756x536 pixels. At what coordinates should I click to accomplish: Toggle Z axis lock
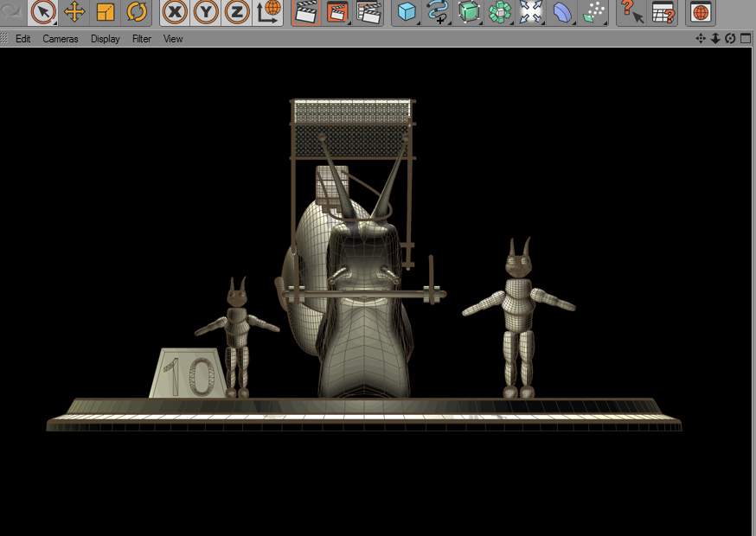pyautogui.click(x=237, y=12)
